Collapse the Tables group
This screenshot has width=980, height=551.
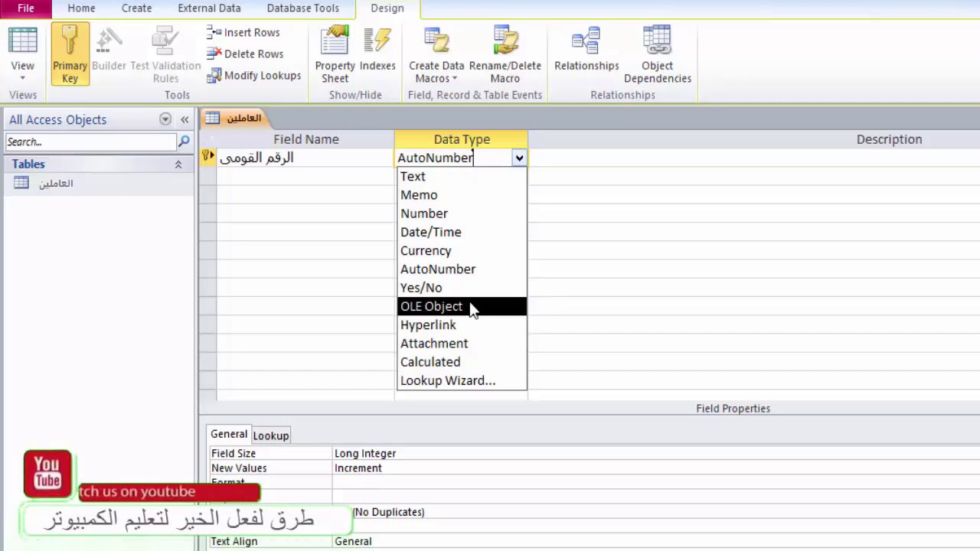click(x=178, y=165)
